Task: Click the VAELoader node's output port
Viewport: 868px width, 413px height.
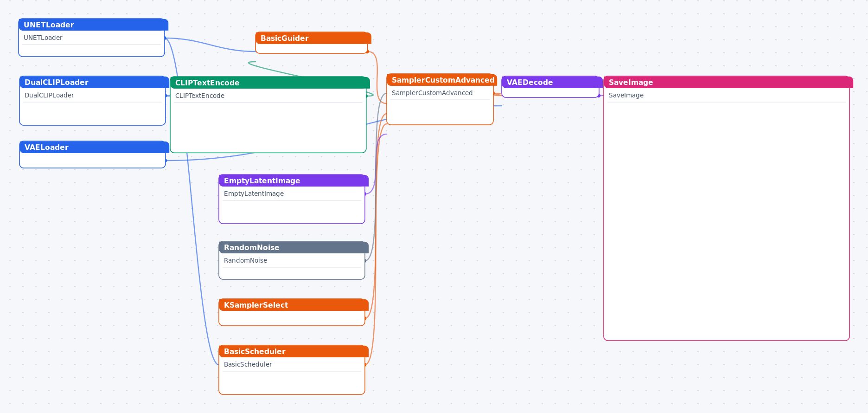Action: click(166, 161)
